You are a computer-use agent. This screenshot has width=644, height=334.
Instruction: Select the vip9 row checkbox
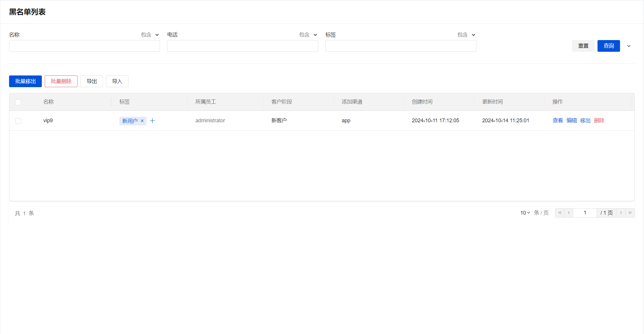click(x=18, y=121)
